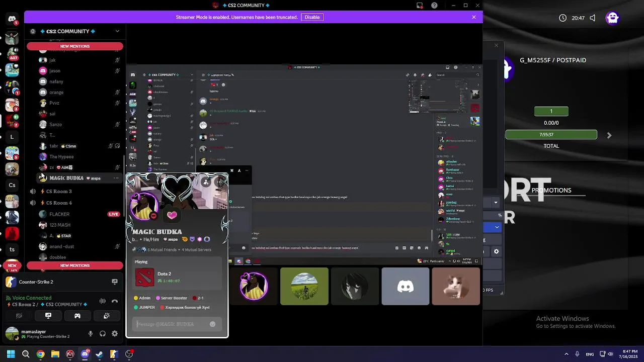
Task: Open mamaslayer's own user avatar
Action: [x=12, y=333]
